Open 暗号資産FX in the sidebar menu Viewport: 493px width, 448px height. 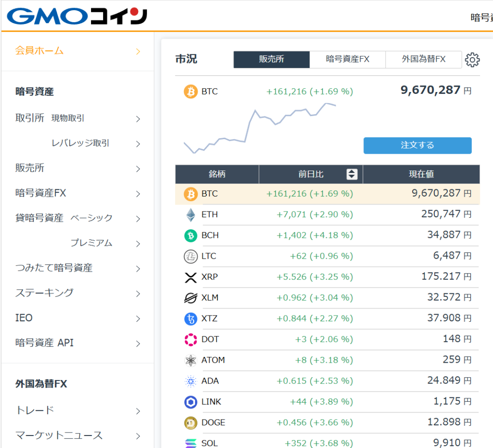[41, 193]
